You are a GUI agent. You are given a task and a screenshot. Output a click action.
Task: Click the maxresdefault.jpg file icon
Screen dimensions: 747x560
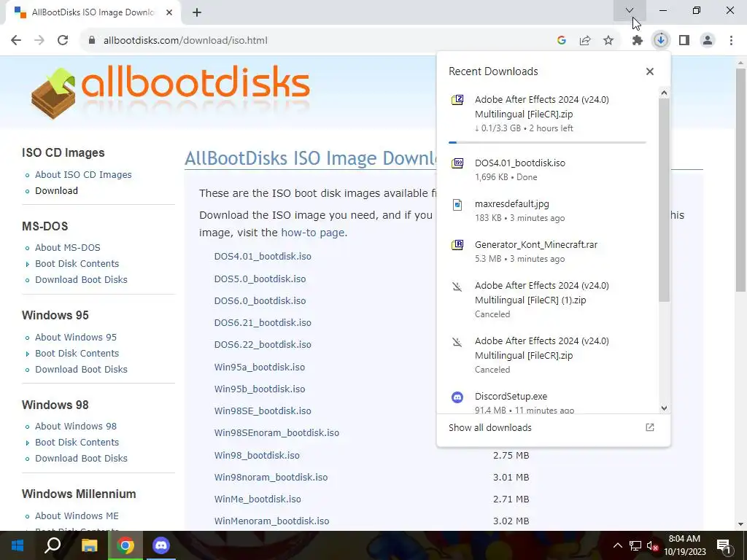click(x=457, y=205)
